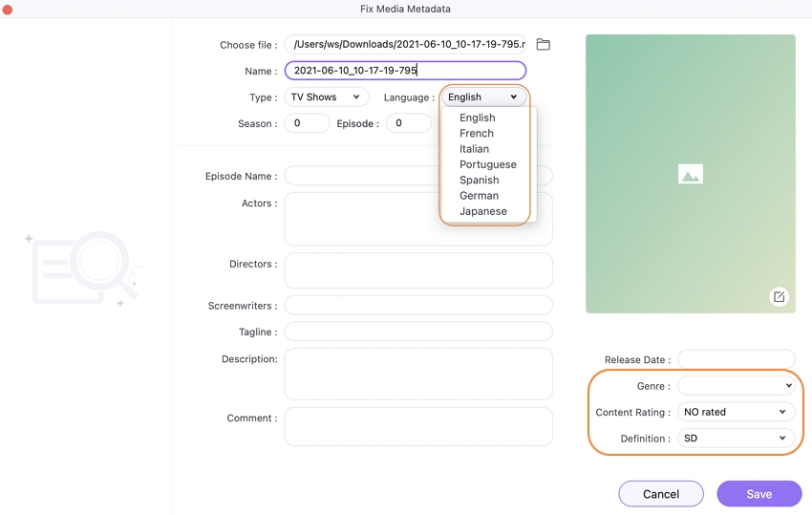This screenshot has width=812, height=515.
Task: Expand the Genre dropdown
Action: coord(736,386)
